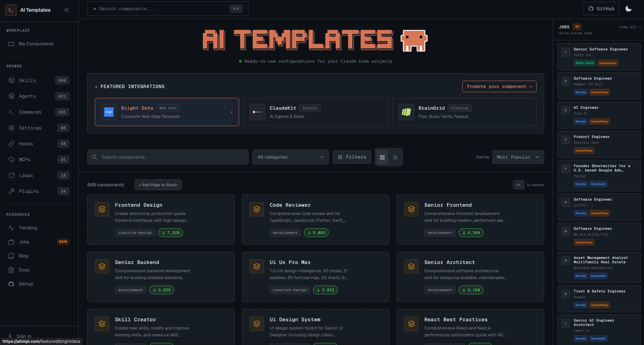Open the Senior AI Engineer Architect job listing
The height and width of the screenshot is (345, 644).
click(599, 330)
